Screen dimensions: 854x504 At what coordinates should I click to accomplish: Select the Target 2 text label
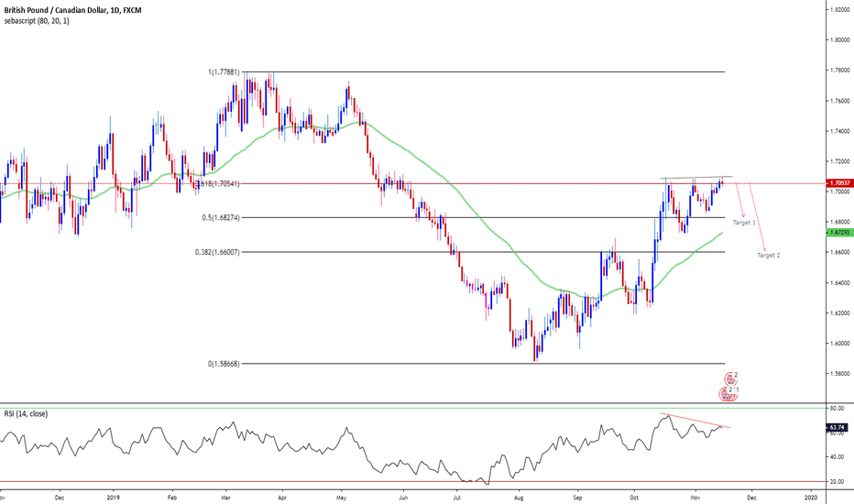tap(768, 255)
